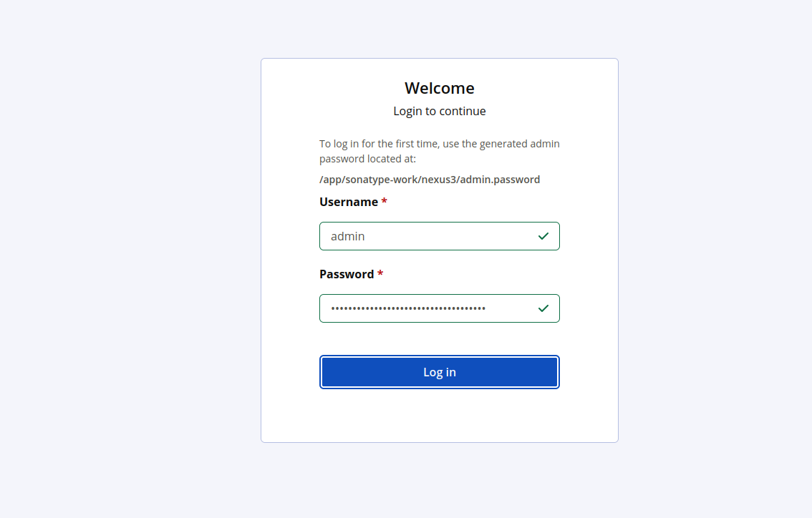The width and height of the screenshot is (812, 518).
Task: Click the Username field label
Action: [349, 202]
